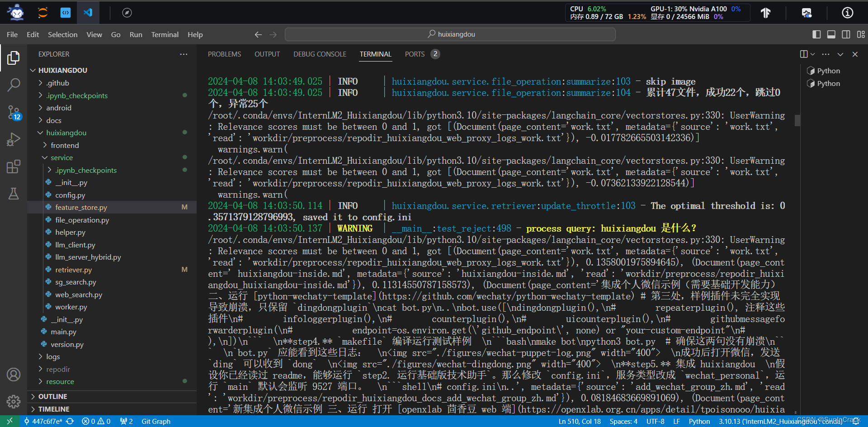Go back with the left arrow
The height and width of the screenshot is (427, 868).
[258, 34]
